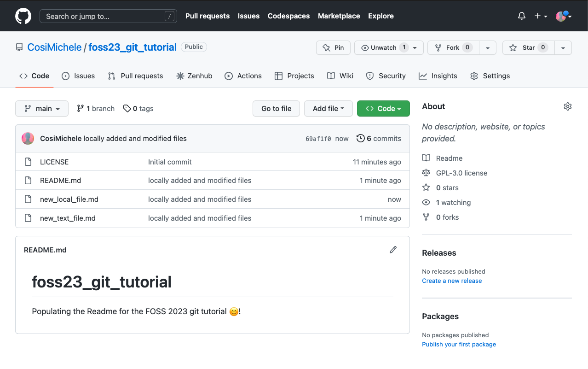This screenshot has width=588, height=369.
Task: Click the Initial commit message link
Action: click(170, 162)
